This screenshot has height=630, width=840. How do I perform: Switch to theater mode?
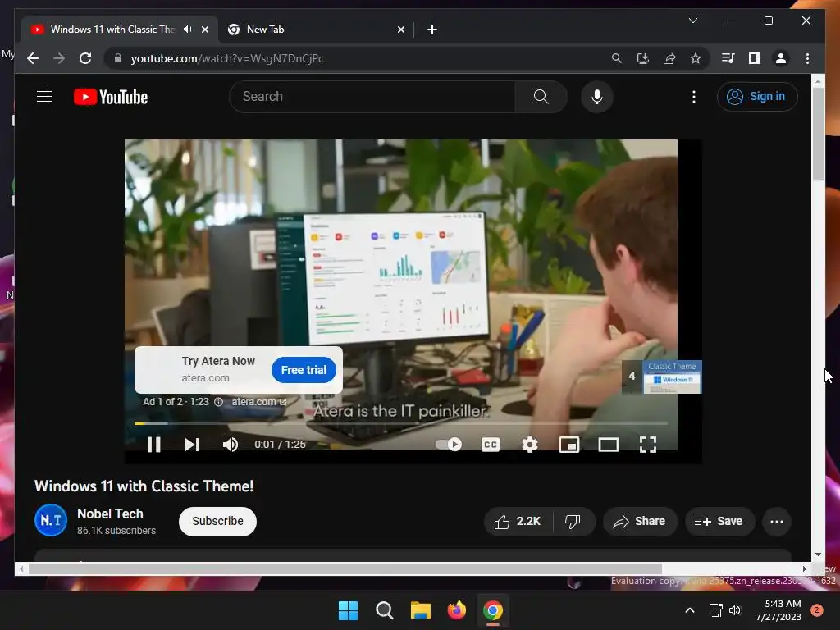(x=609, y=444)
